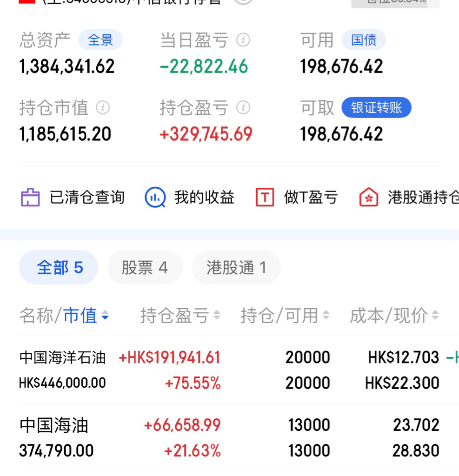Tap cost price 23.702
459x476 pixels.
416,425
